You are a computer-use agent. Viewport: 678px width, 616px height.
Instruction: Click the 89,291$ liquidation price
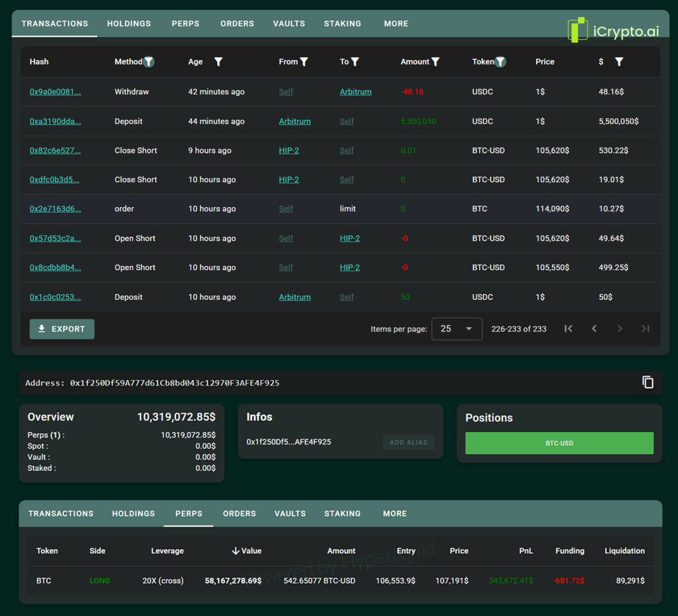(x=631, y=581)
